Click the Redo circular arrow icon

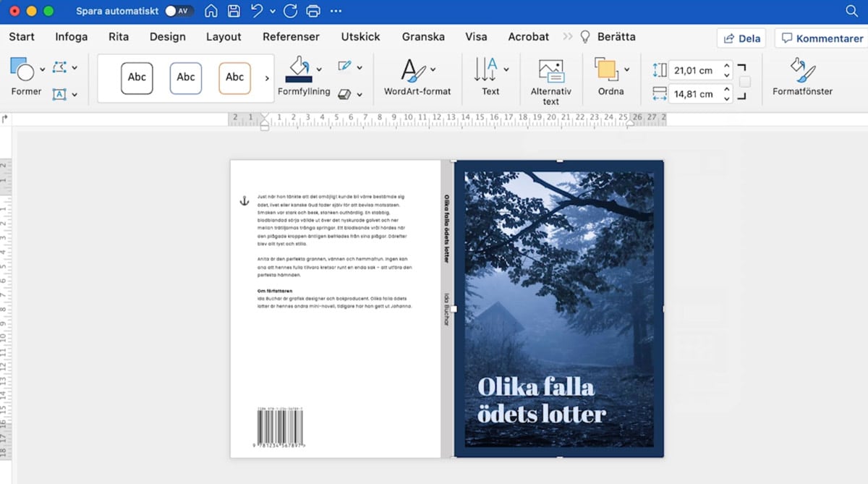(290, 11)
